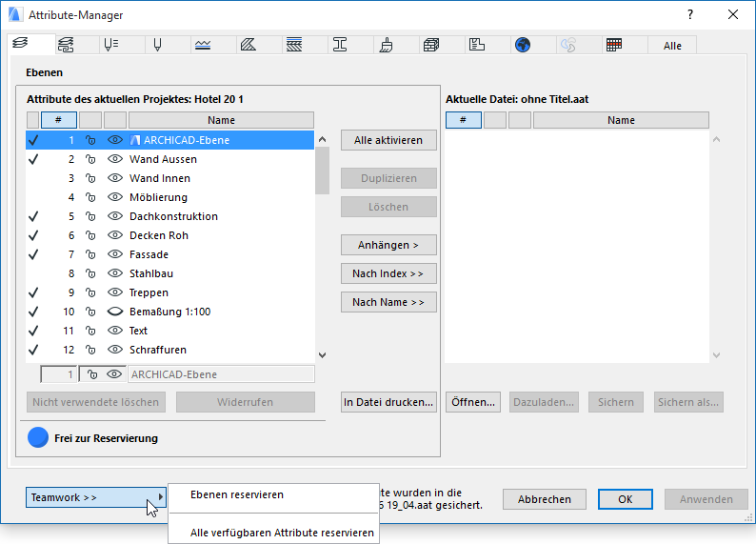
Task: Sort file list by # column header
Action: click(x=463, y=120)
